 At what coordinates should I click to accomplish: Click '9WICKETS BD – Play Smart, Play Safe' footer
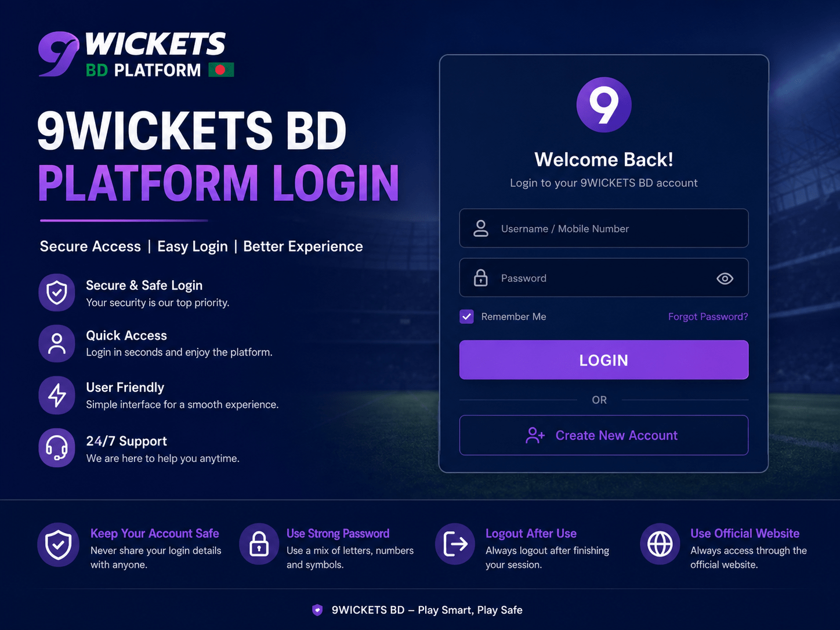point(427,610)
